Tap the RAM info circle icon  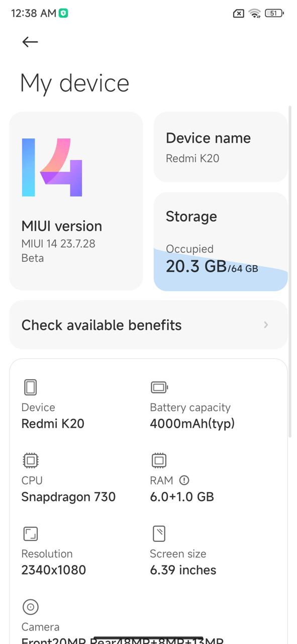[x=184, y=480]
